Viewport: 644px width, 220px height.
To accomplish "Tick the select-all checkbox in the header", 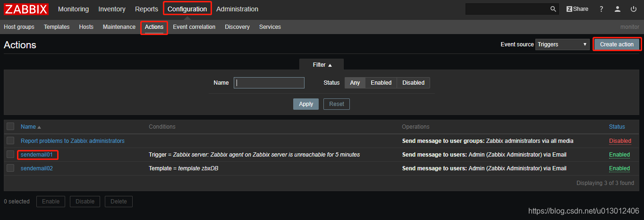I will (x=10, y=126).
